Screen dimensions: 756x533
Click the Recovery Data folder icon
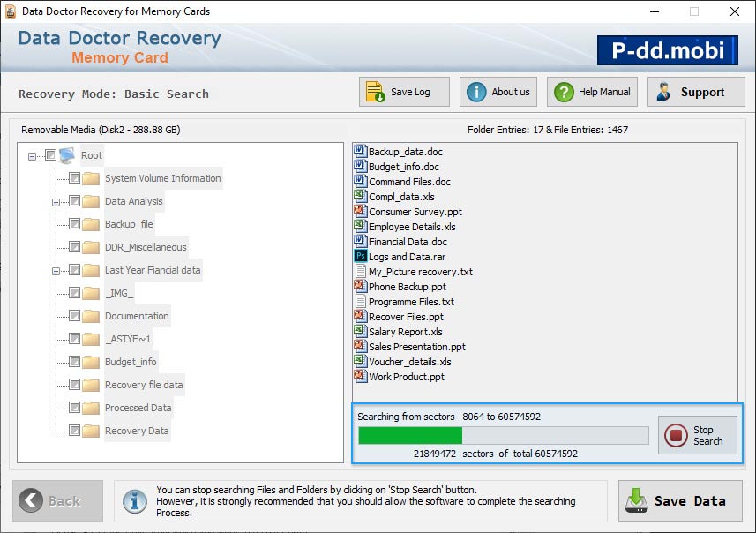tap(91, 431)
